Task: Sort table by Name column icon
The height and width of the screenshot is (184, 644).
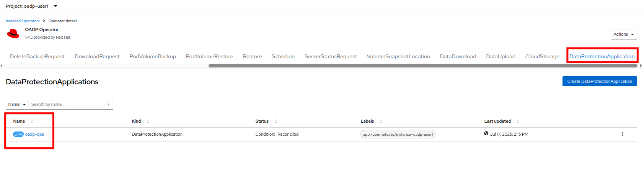Action: tap(32, 122)
